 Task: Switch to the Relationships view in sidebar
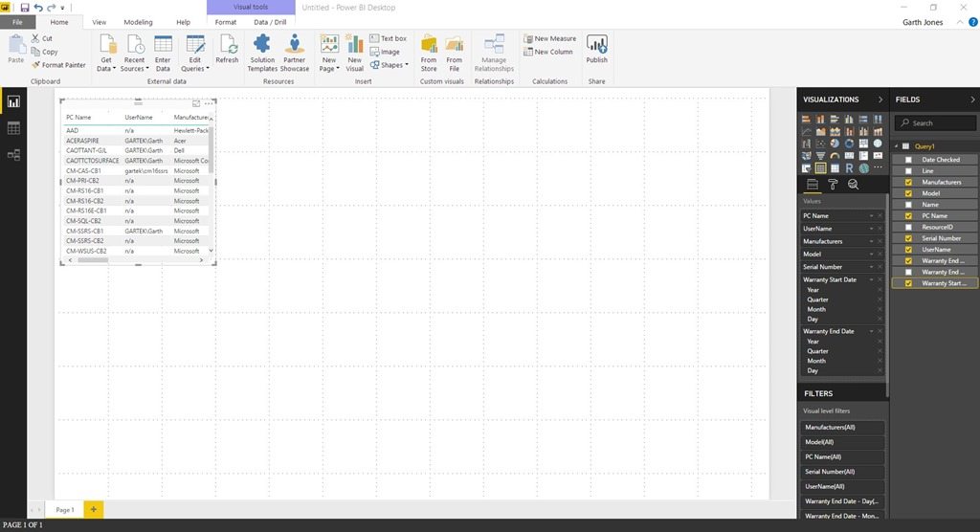(13, 154)
